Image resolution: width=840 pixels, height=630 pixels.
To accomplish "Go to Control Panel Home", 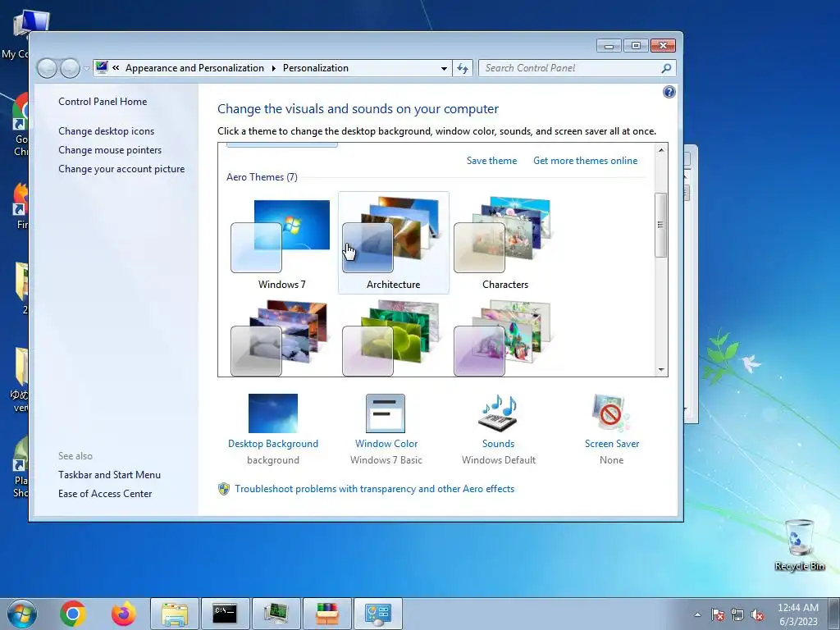I will [103, 102].
